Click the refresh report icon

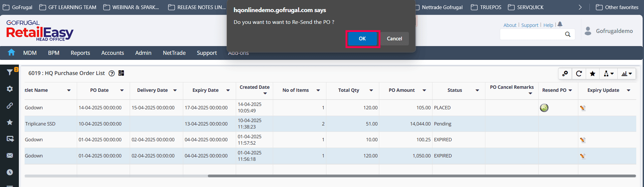579,74
